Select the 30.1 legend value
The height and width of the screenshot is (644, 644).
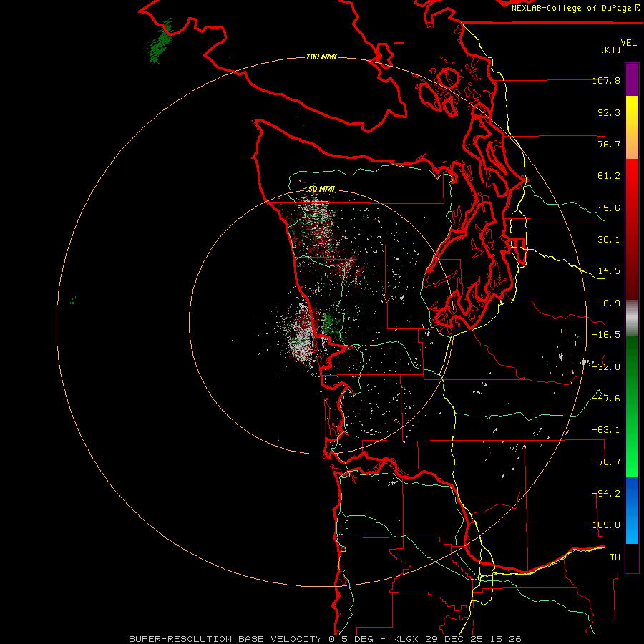pyautogui.click(x=609, y=240)
